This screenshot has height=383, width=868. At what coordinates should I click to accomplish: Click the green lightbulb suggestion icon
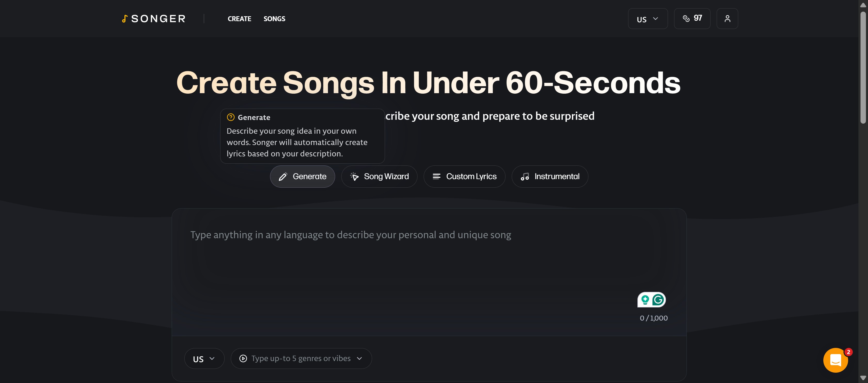[645, 299]
